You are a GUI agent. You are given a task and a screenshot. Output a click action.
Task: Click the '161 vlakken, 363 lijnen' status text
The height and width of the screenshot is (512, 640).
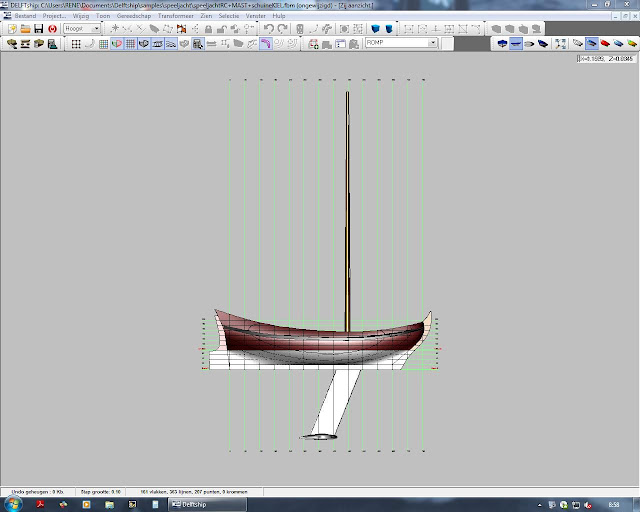click(169, 492)
